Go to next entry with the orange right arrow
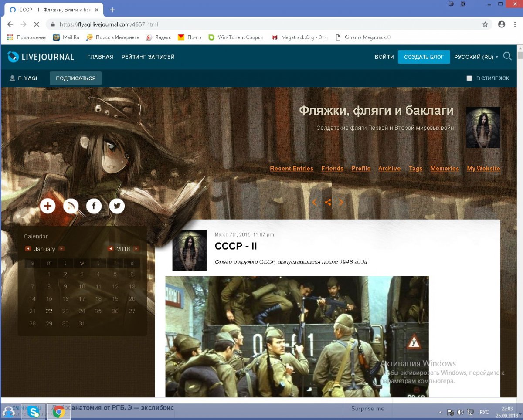The image size is (523, 420). [341, 202]
